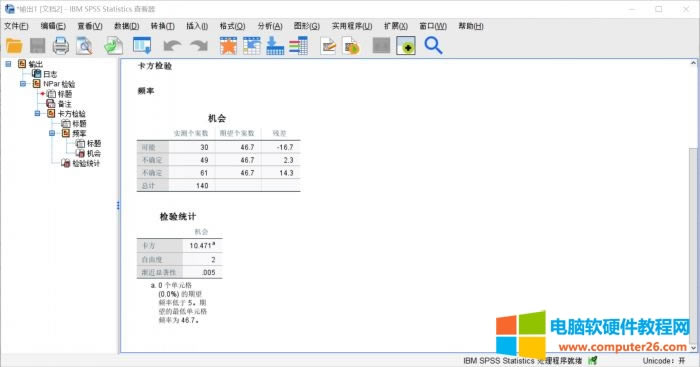Viewport: 700px width, 367px height.
Task: Select 输出 in the outline tree
Action: (x=36, y=64)
